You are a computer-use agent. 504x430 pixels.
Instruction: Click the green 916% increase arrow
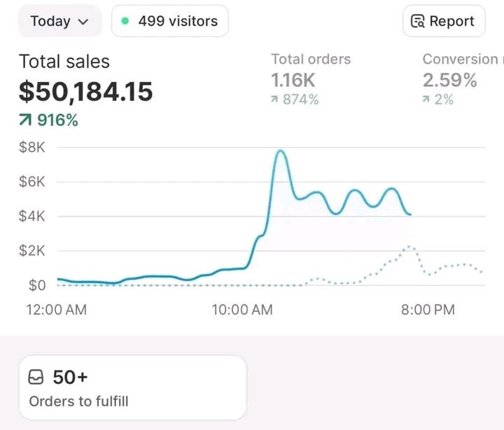[x=26, y=121]
